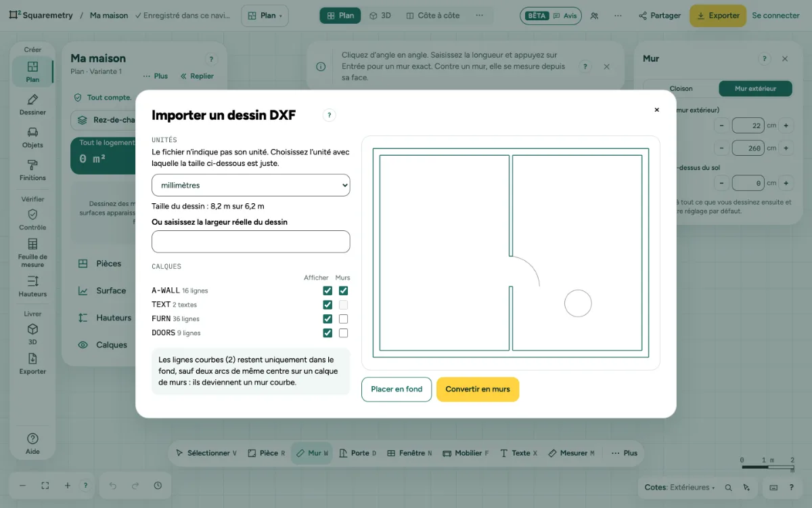Click the real drawing width input field
The height and width of the screenshot is (508, 812).
click(250, 242)
